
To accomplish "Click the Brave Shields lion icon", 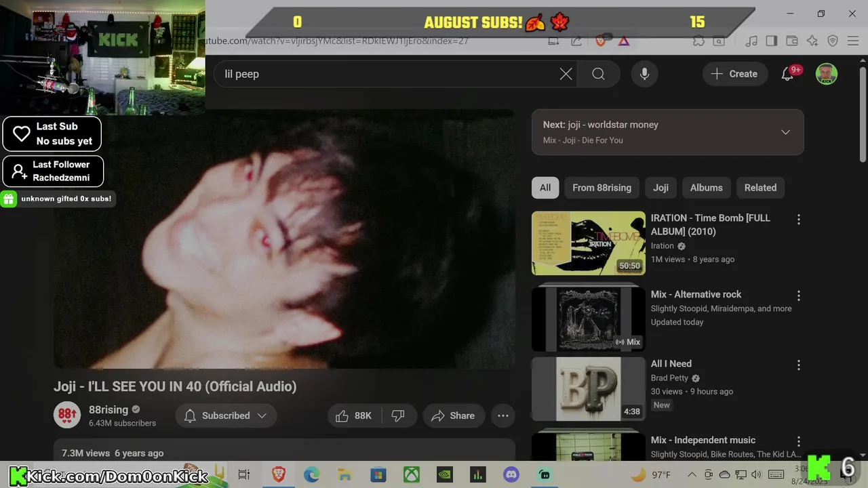I will [x=600, y=41].
